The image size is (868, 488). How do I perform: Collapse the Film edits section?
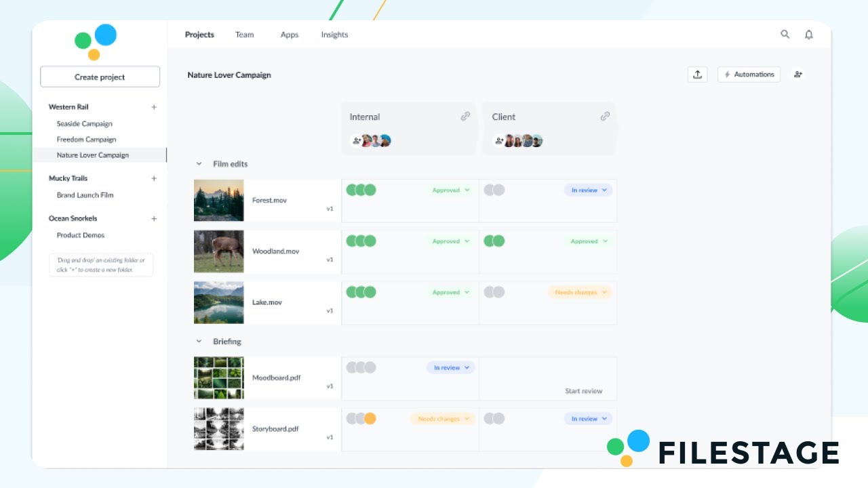coord(199,164)
